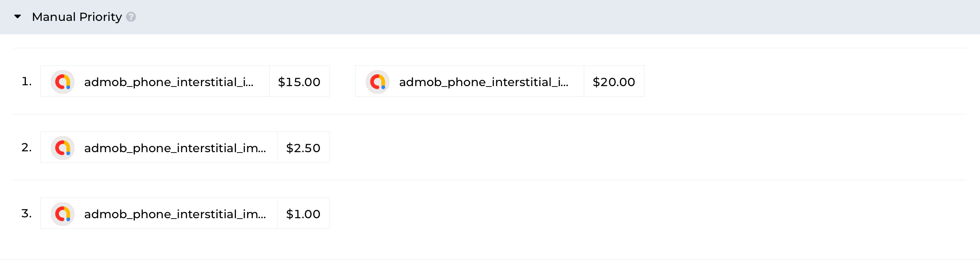Click the $2.50 price cell
The height and width of the screenshot is (260, 980).
point(303,148)
